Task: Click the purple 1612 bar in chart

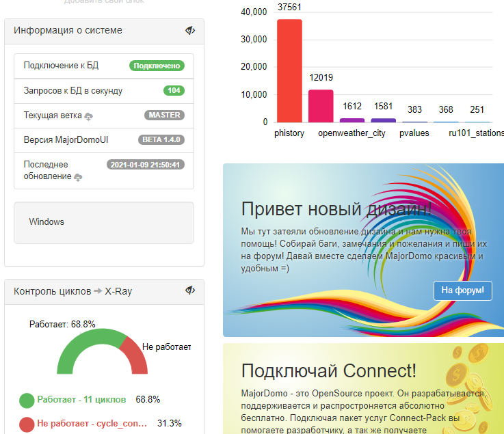Action: (x=352, y=120)
